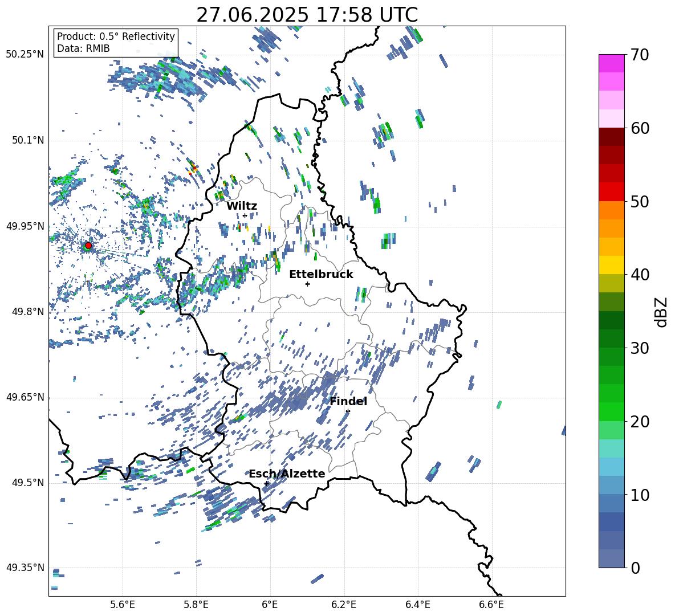Click the 49.35°N latitude label
Viewport: 675px width, 616px height.
[25, 568]
